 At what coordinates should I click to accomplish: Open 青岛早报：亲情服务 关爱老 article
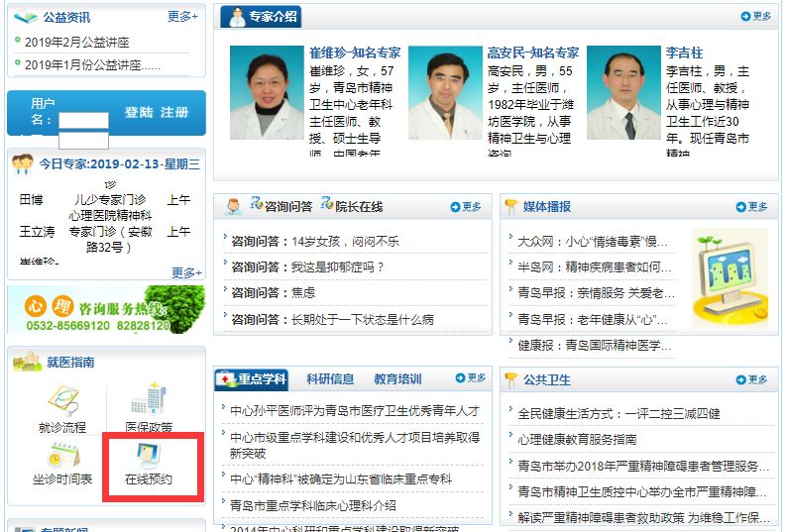(x=596, y=292)
